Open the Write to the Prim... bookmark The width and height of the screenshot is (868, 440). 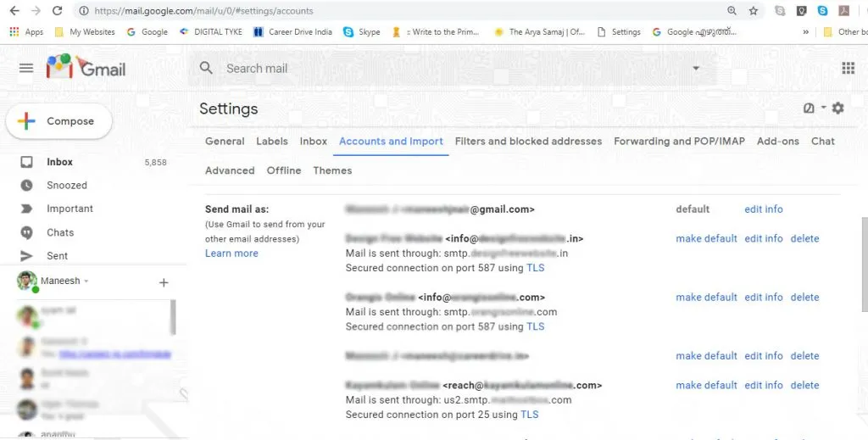(436, 32)
